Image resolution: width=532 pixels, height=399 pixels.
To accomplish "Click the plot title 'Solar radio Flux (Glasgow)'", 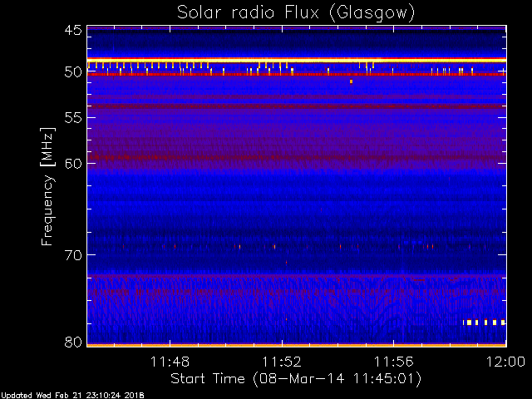I will coord(296,13).
